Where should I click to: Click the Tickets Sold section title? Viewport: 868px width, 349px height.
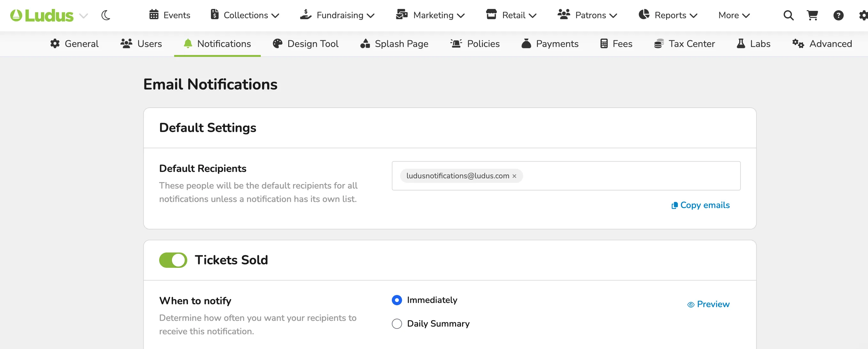[x=231, y=260]
